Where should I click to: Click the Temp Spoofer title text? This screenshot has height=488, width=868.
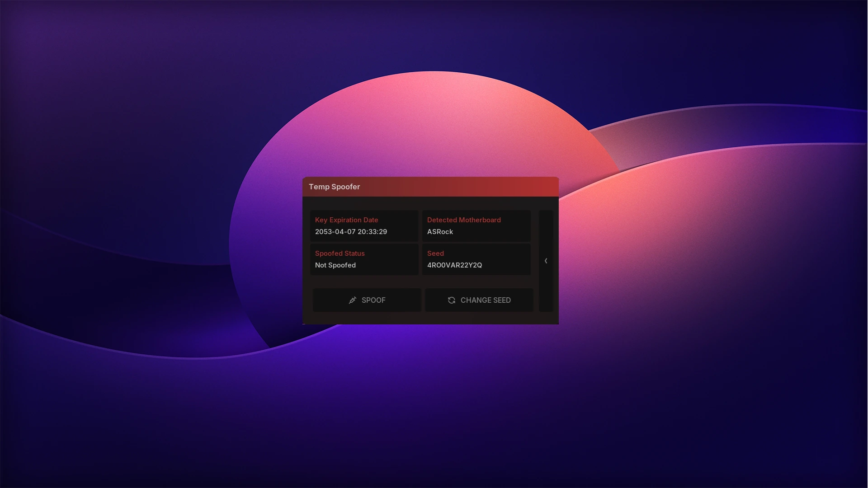(334, 187)
